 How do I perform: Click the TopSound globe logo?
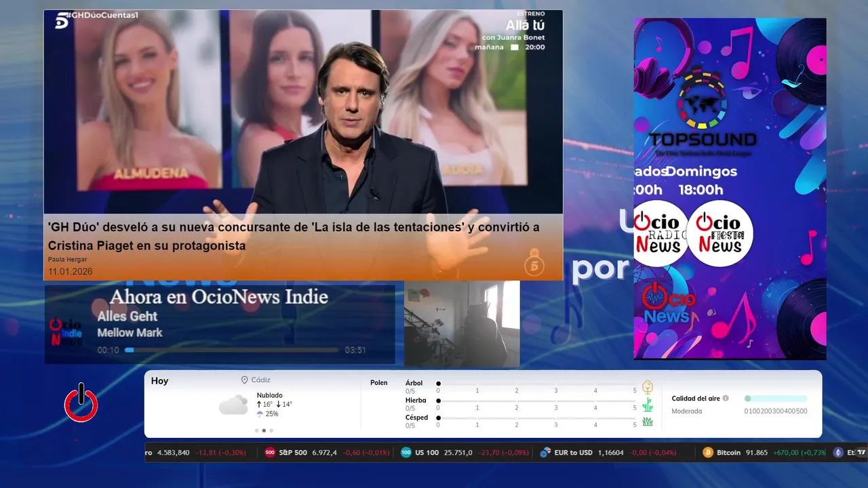tap(703, 99)
